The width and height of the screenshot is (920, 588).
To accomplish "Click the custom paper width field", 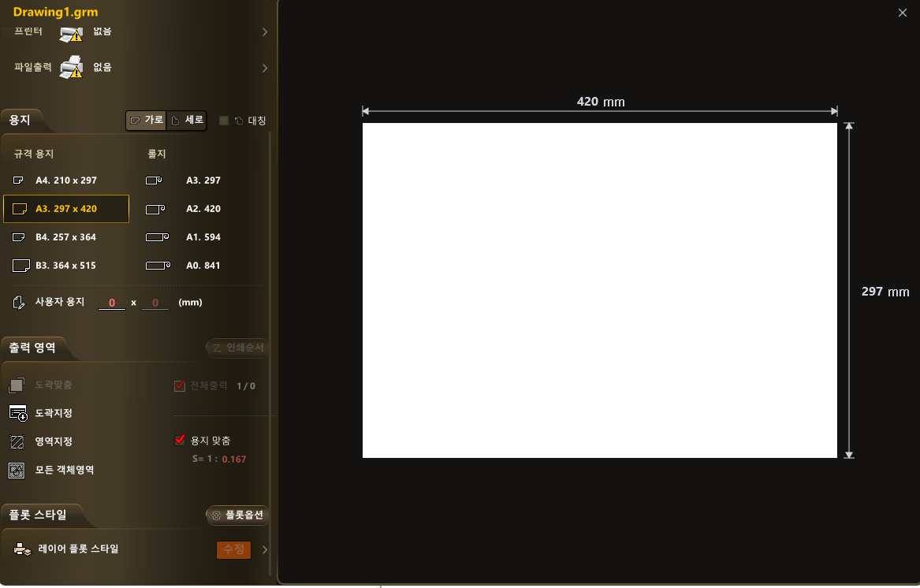I will click(111, 303).
